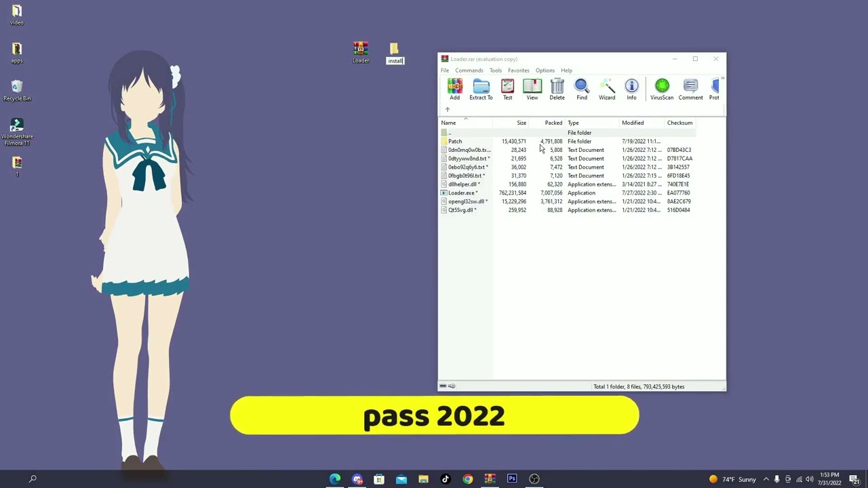Click the video desktop icon
Viewport: 868px width, 488px height.
point(17,14)
